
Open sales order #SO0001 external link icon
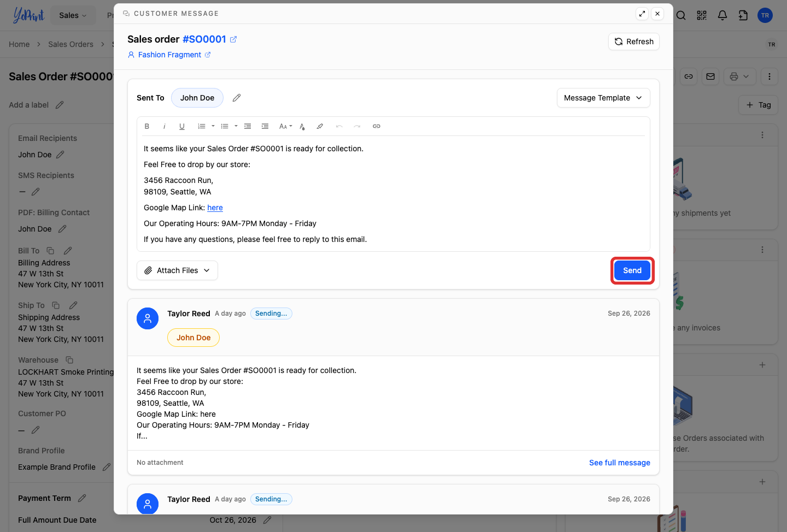coord(233,39)
